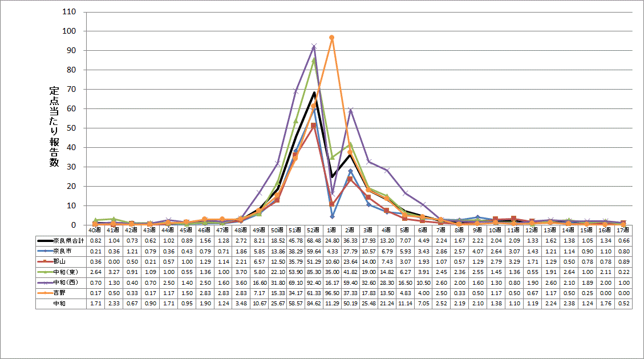Screen dimensions: 644x359
Task: Click the purple data point at 2週
Action: 350,110
